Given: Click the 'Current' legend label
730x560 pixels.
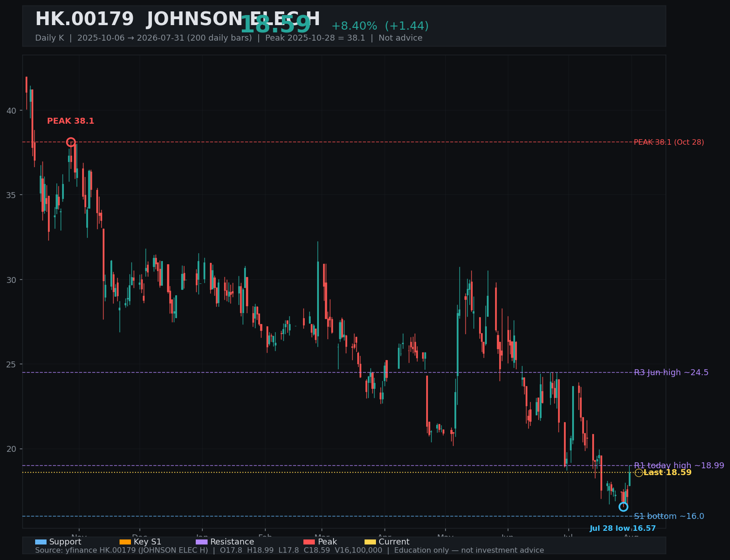Looking at the screenshot, I should 394,542.
